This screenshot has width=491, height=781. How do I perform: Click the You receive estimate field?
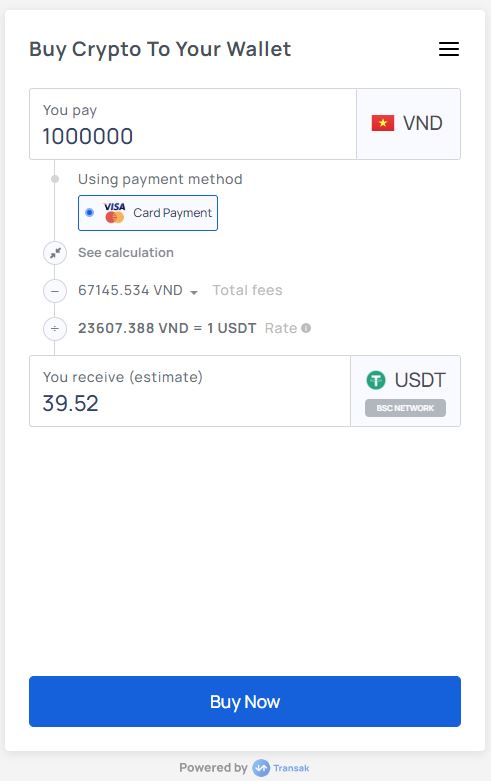point(190,391)
